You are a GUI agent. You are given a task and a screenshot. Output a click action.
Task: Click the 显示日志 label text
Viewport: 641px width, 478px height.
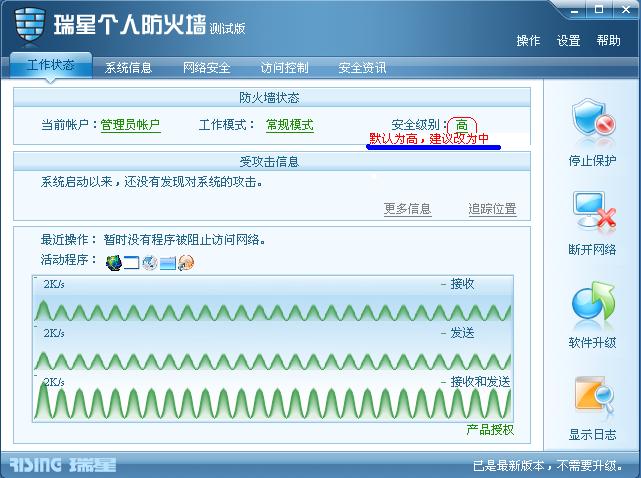click(592, 434)
